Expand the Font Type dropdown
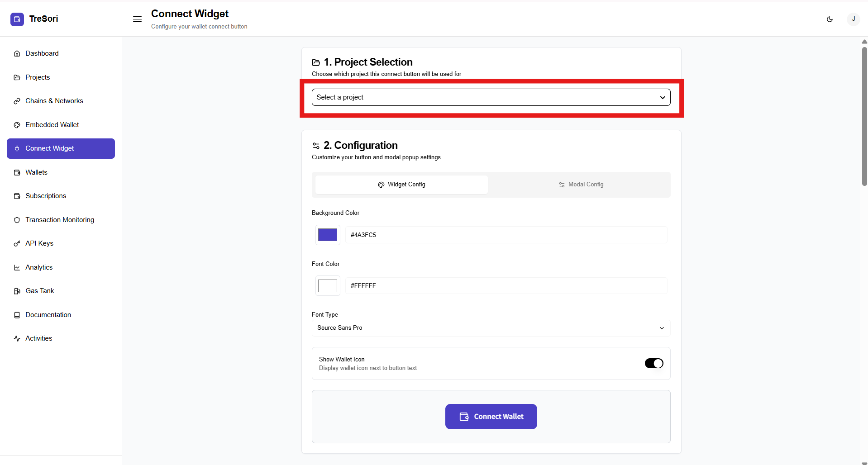868x465 pixels. coord(491,328)
